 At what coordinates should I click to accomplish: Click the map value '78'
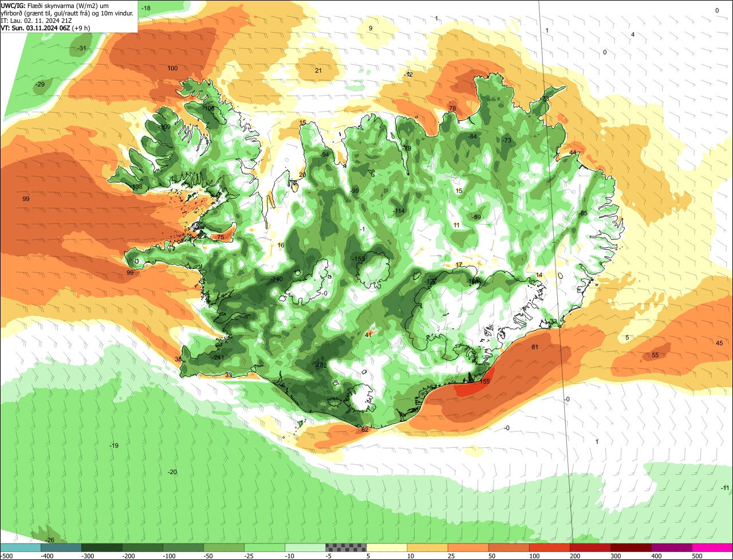pyautogui.click(x=452, y=109)
